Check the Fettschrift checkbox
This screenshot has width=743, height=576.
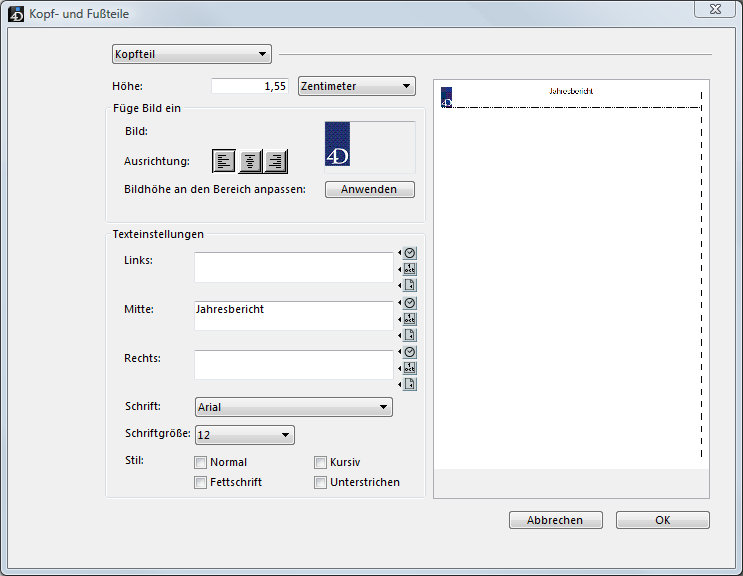coord(201,483)
